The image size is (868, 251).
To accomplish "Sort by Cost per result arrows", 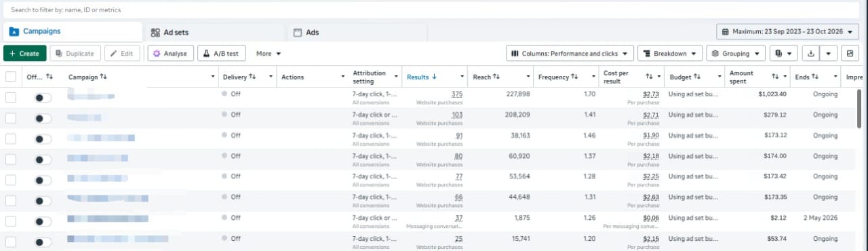I will [649, 77].
